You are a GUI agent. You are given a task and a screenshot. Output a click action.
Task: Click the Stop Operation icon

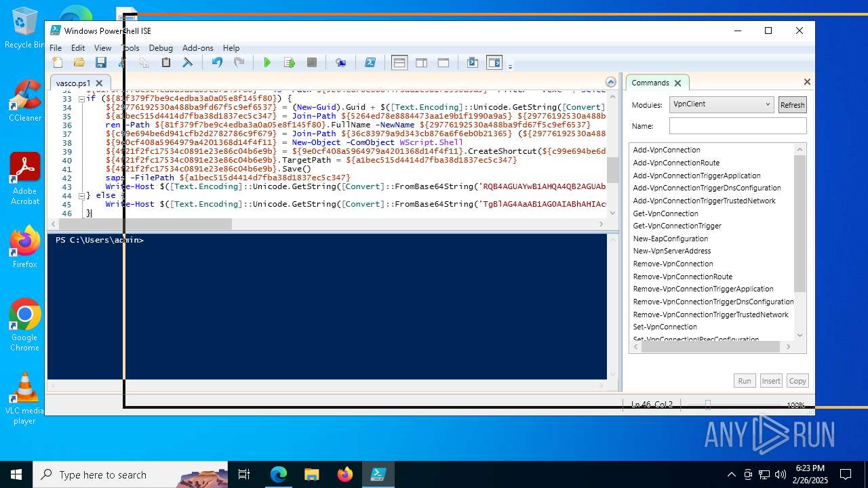point(312,62)
